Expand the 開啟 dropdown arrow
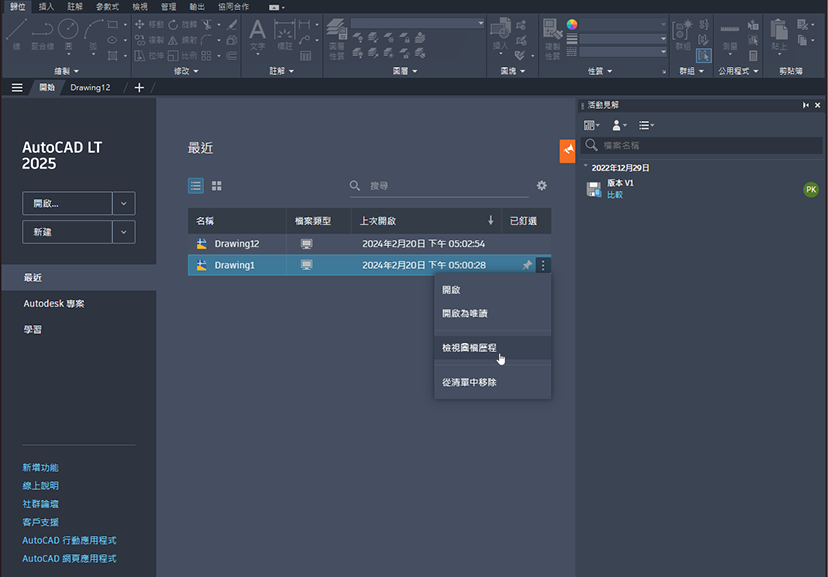The width and height of the screenshot is (828, 577). coord(124,203)
